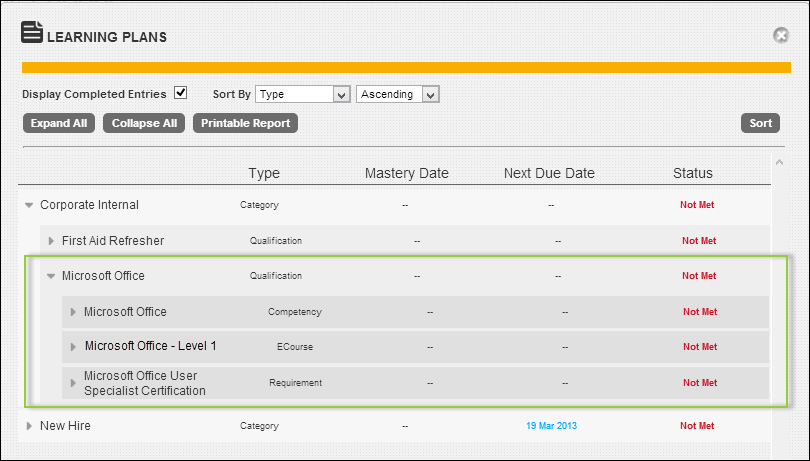Open the Ascending sort order dropdown
810x461 pixels.
[x=398, y=94]
